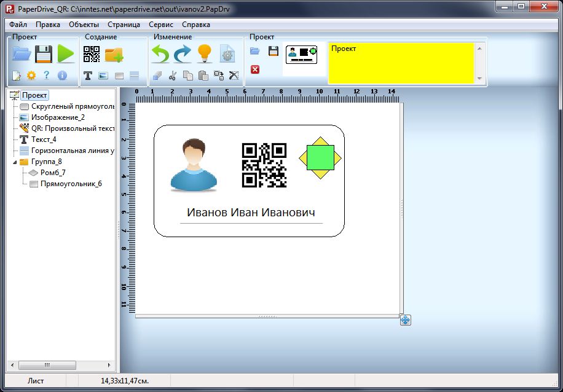Click the text Иванов Иван Иванович
Image resolution: width=563 pixels, height=392 pixels.
point(251,212)
